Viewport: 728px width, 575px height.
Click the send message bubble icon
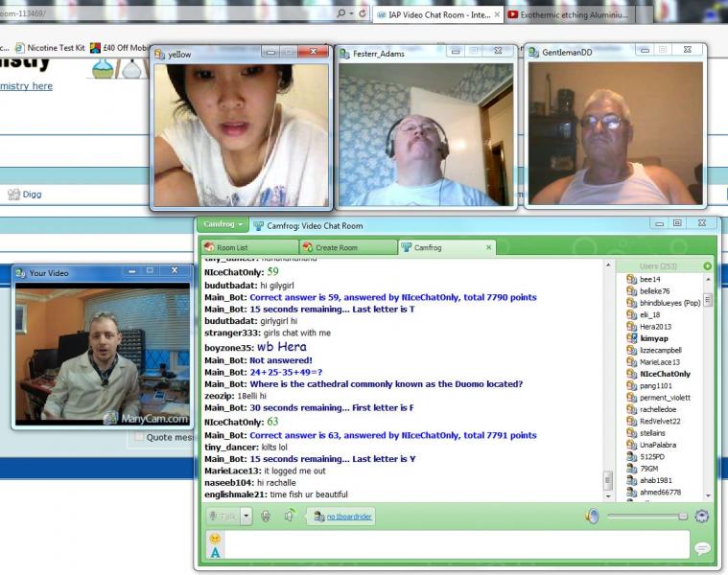pyautogui.click(x=702, y=548)
